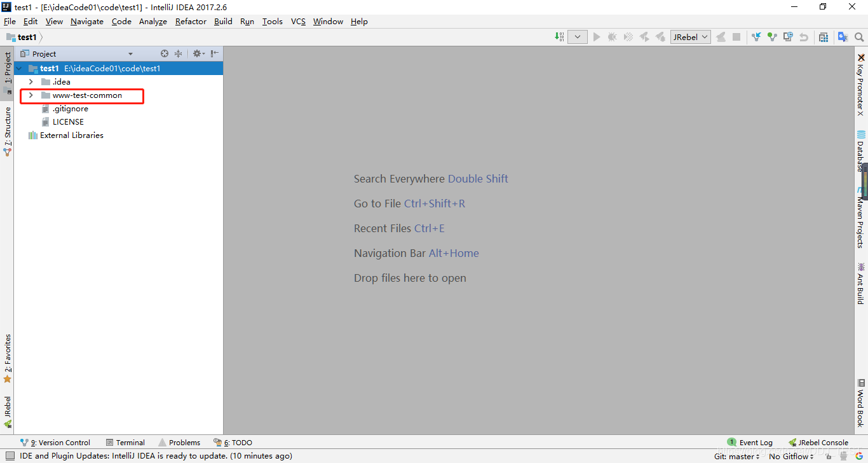
Task: Click the VCS Update Project icon
Action: click(756, 37)
